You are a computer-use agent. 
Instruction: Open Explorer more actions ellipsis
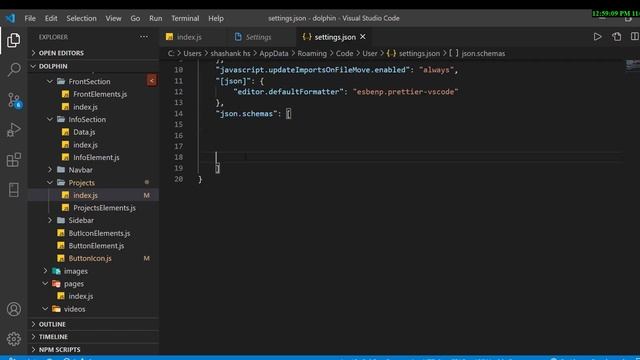click(144, 37)
